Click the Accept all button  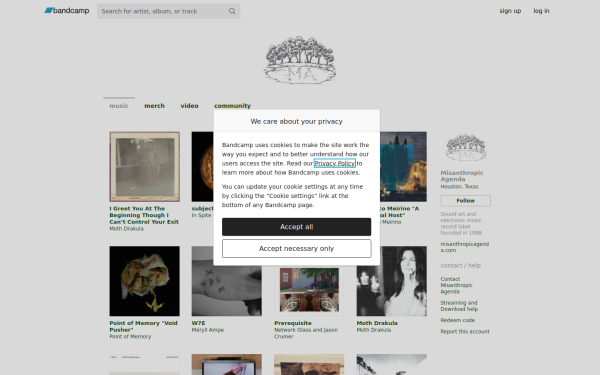(x=297, y=227)
